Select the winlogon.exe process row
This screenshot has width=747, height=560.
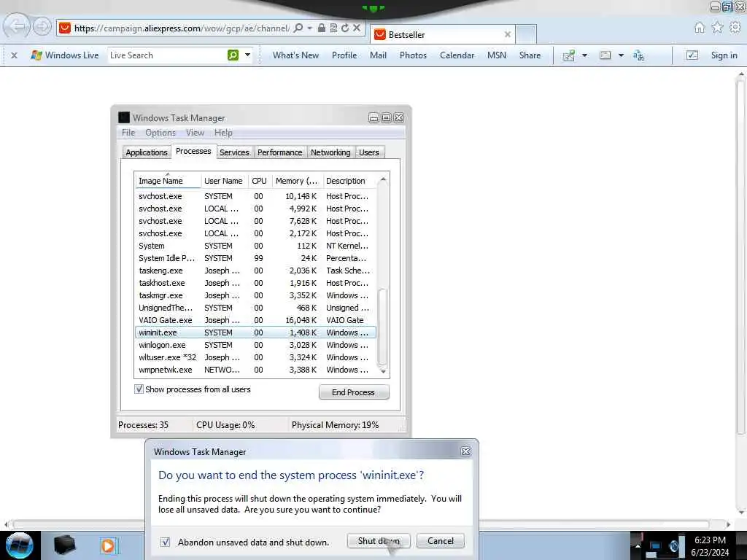tap(255, 345)
